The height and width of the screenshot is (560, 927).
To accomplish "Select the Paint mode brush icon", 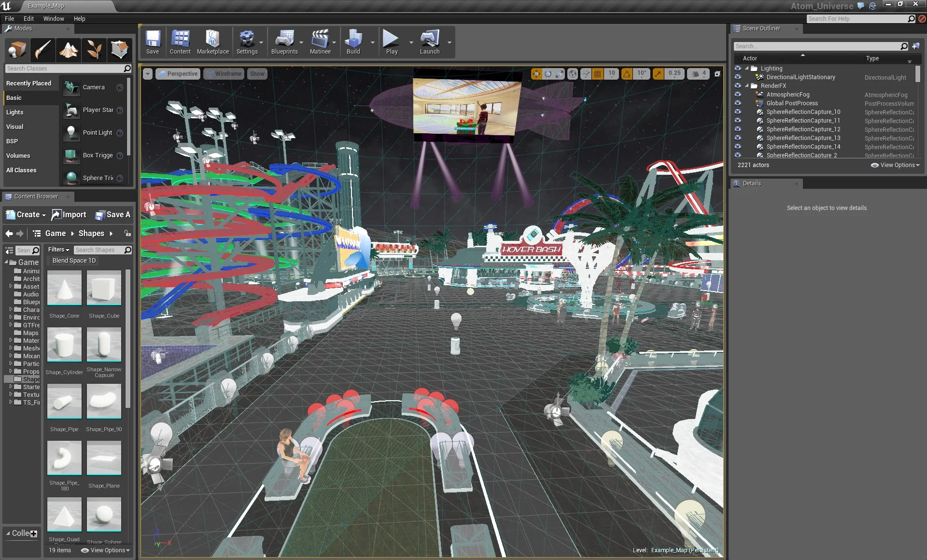I will point(43,49).
